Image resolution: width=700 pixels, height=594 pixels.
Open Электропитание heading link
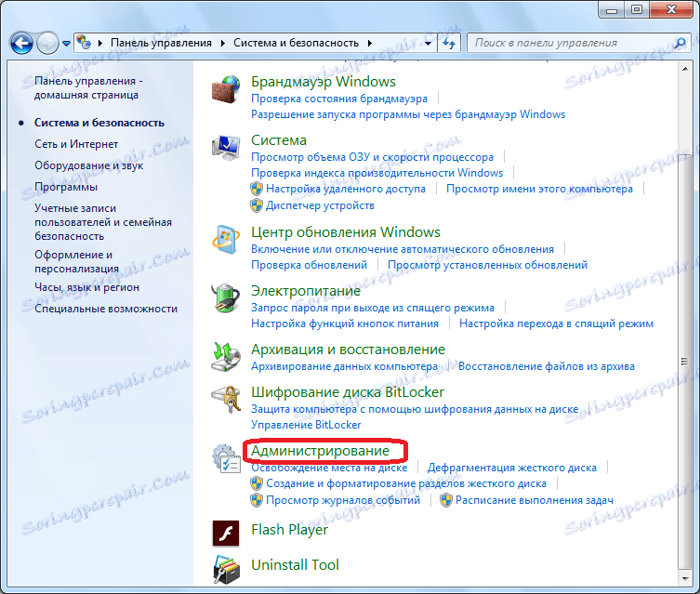(305, 291)
